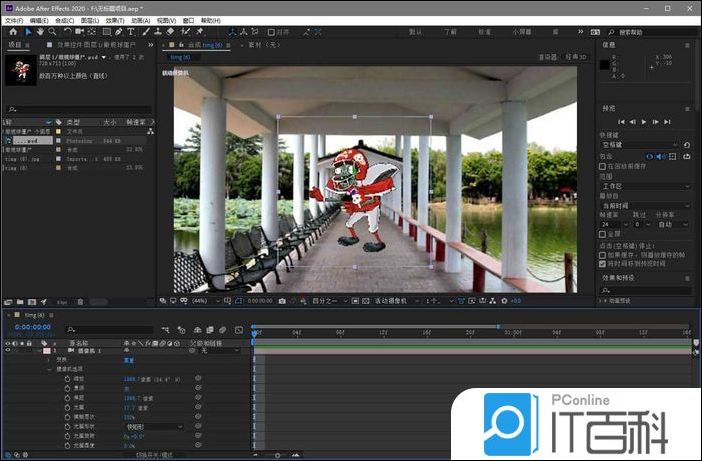Pick the Rectangle shape tool
The width and height of the screenshot is (702, 461).
(x=105, y=32)
